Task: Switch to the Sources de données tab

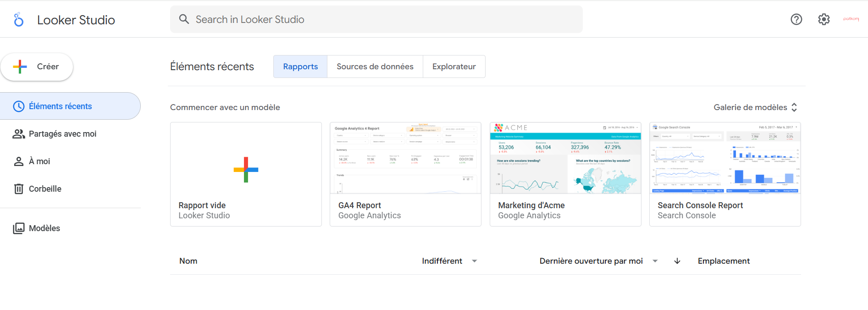Action: point(375,66)
